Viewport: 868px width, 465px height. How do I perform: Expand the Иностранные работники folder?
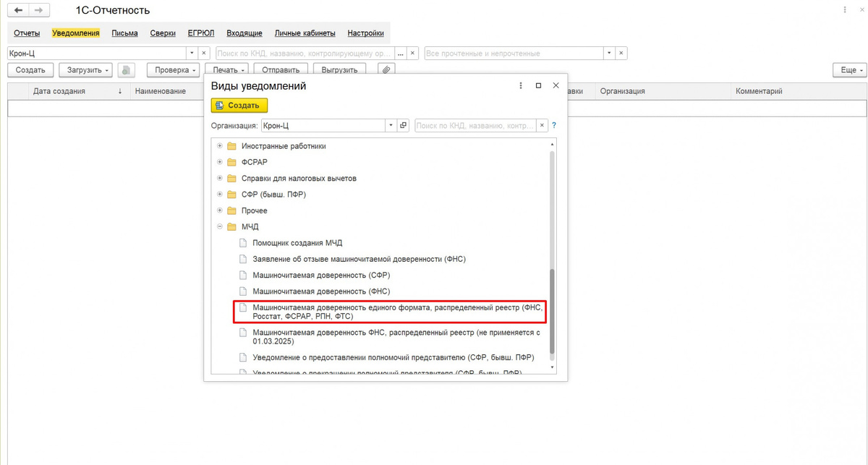(x=220, y=146)
